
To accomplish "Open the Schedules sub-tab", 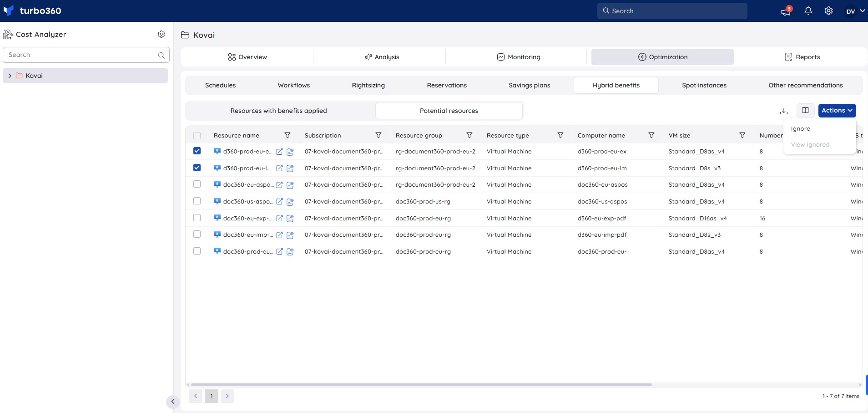I will coord(220,85).
